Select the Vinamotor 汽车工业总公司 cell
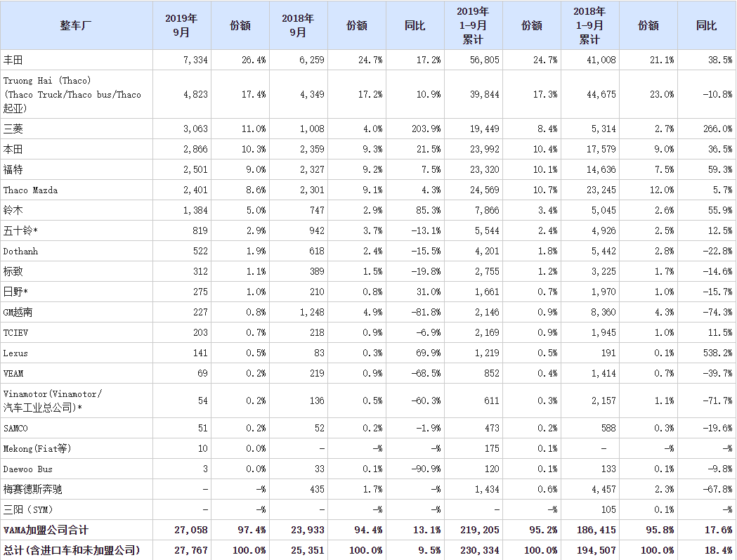The height and width of the screenshot is (560, 737). [x=76, y=401]
